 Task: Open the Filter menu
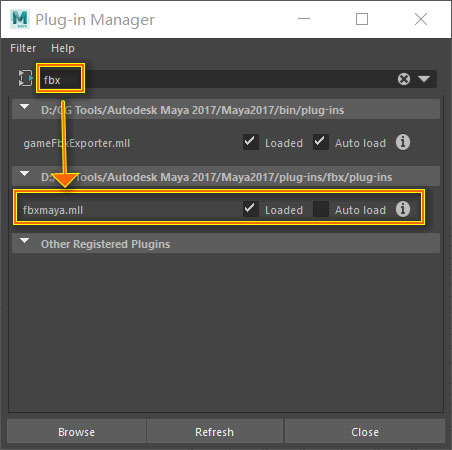pos(23,48)
